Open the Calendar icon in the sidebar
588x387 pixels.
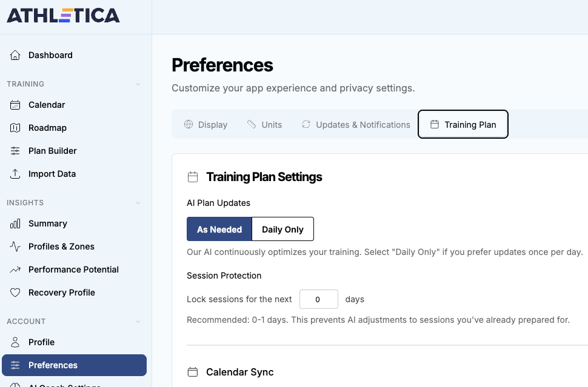(16, 105)
